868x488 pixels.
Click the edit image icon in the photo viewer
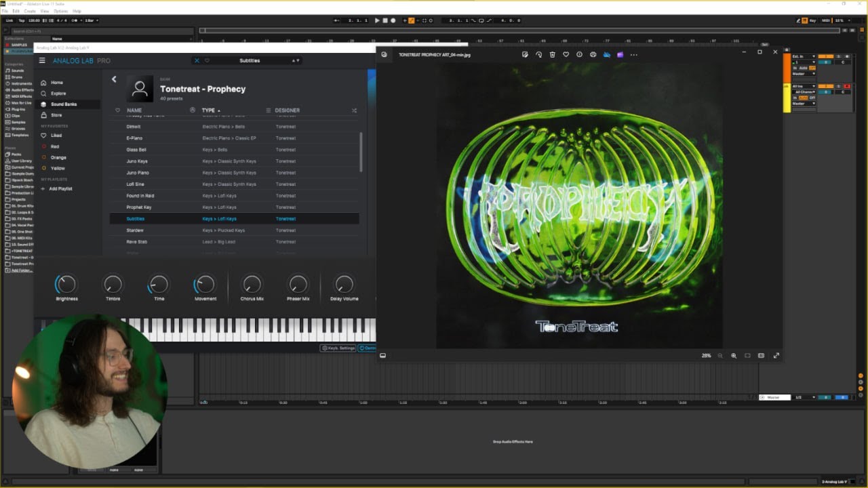point(525,54)
